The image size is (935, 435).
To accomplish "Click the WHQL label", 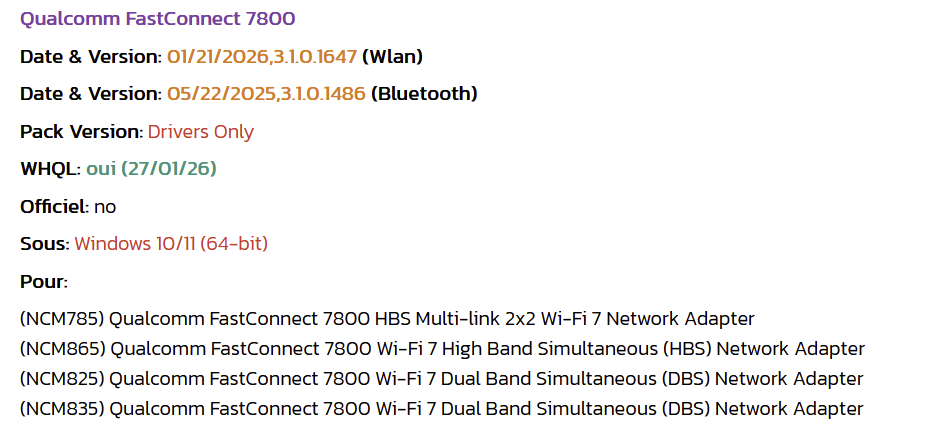I will 50,169.
